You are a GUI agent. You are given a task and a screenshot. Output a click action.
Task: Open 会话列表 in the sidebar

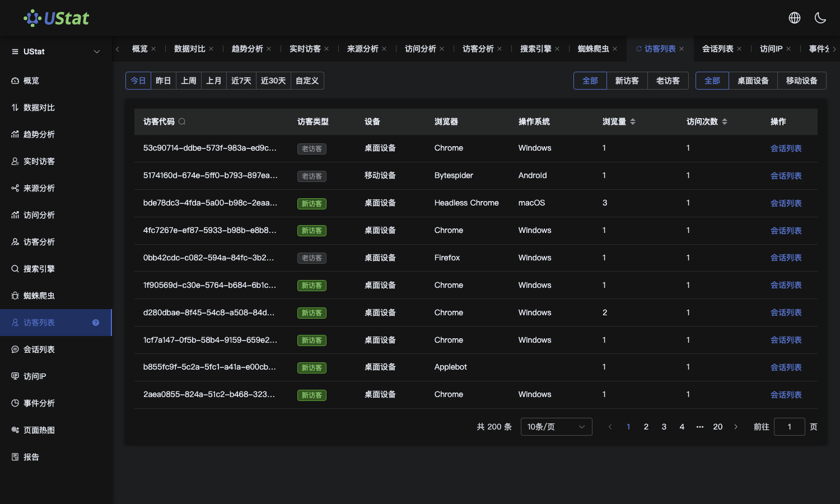56,349
